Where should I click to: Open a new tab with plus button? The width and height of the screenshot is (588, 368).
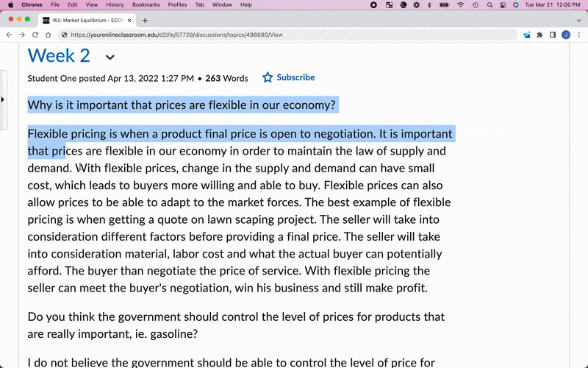coord(145,21)
